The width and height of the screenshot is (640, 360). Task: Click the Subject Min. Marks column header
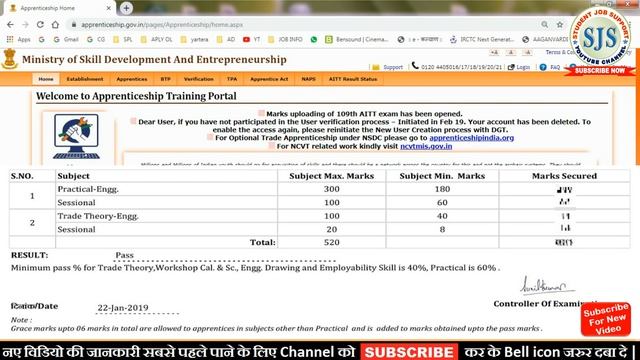coord(442,176)
